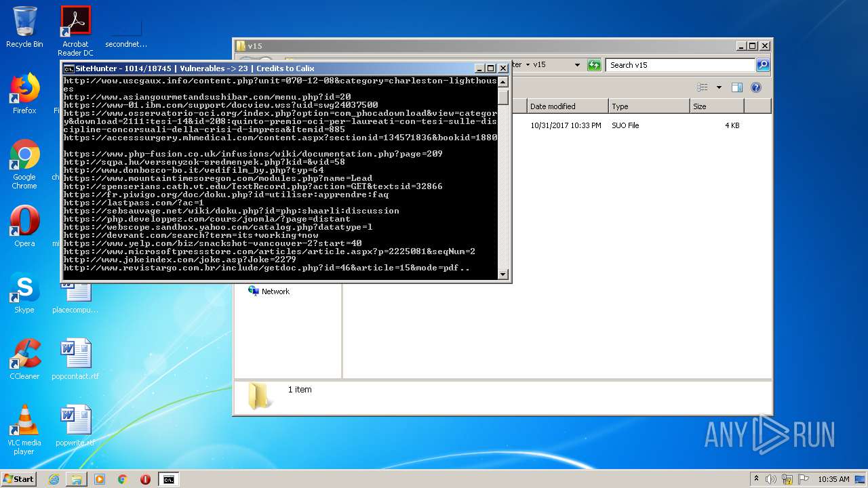Click console scrollbar down arrow
Image resolution: width=868 pixels, height=488 pixels.
[x=503, y=274]
